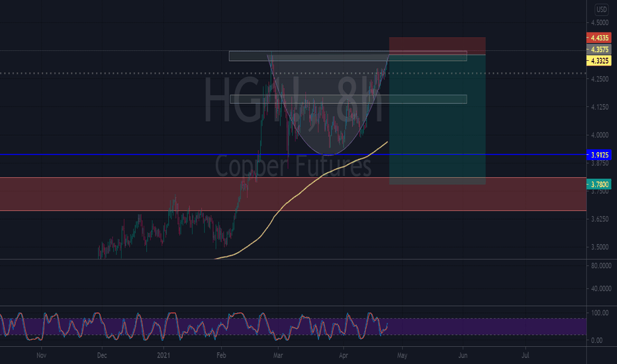Click the 4.1250 price axis tick
The height and width of the screenshot is (364, 617).
[x=600, y=107]
